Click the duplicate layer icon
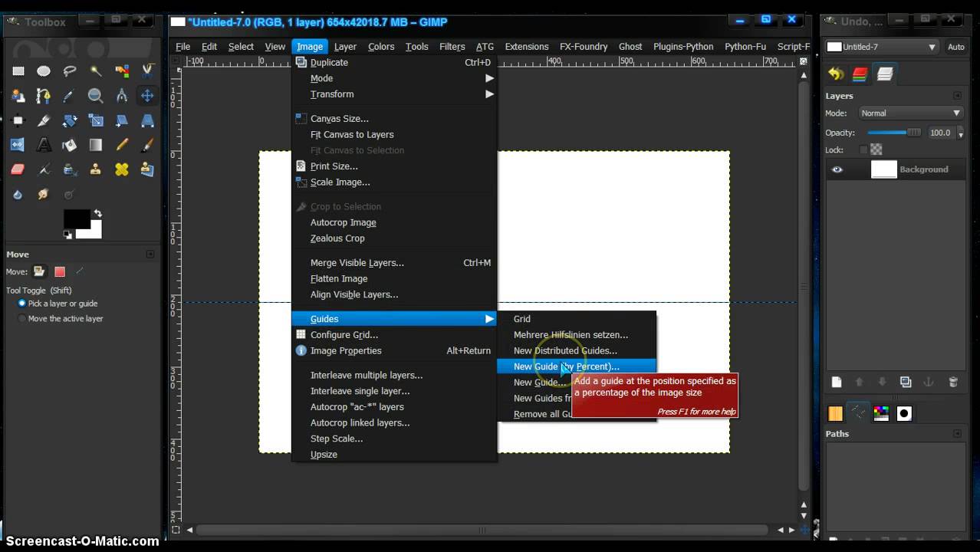 tap(906, 382)
